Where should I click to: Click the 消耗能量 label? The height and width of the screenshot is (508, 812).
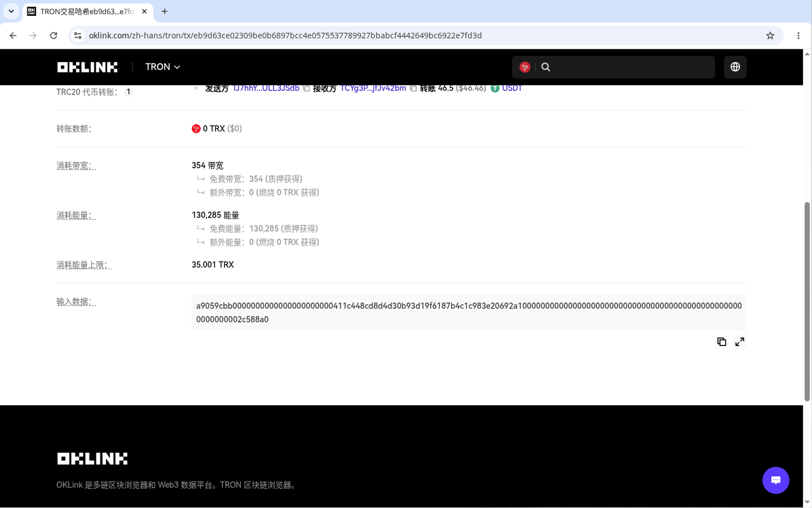click(76, 215)
